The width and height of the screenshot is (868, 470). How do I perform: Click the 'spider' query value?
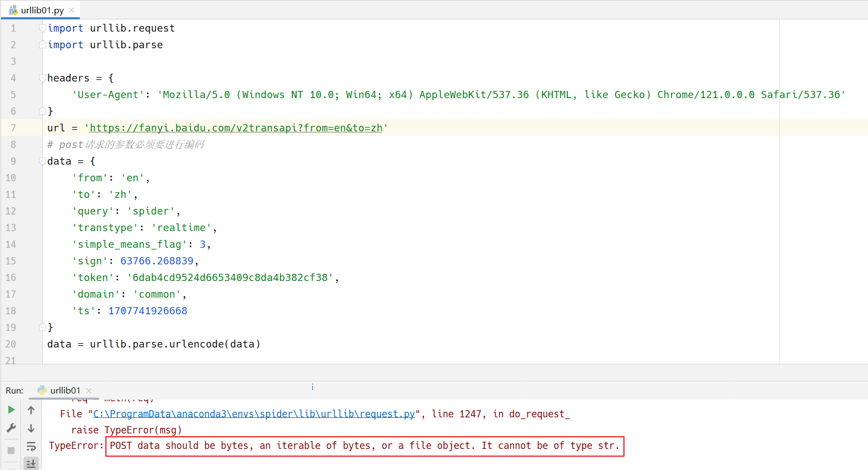(x=151, y=211)
